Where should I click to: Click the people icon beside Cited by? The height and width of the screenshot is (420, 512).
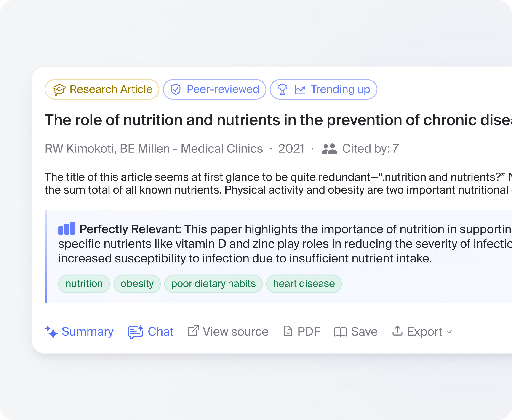point(329,149)
